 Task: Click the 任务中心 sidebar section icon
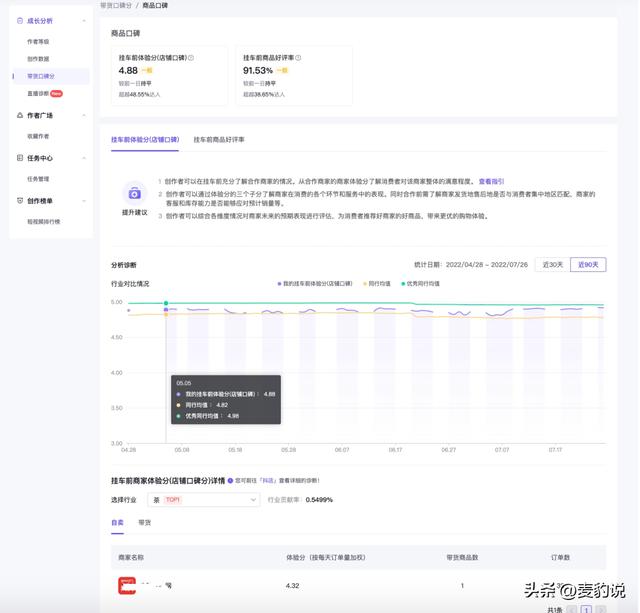(19, 158)
